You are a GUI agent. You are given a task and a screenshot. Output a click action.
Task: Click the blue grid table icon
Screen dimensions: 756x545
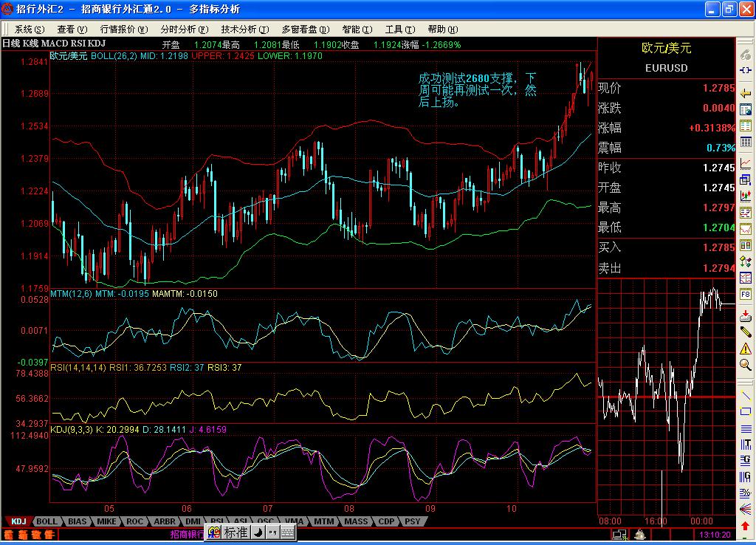pos(746,142)
